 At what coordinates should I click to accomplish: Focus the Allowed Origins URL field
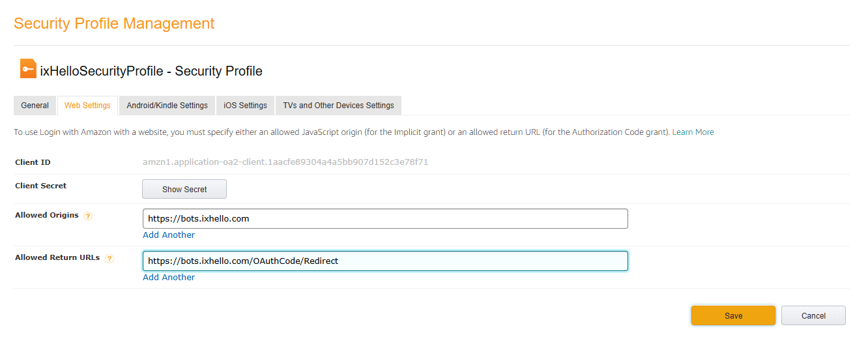tap(385, 219)
